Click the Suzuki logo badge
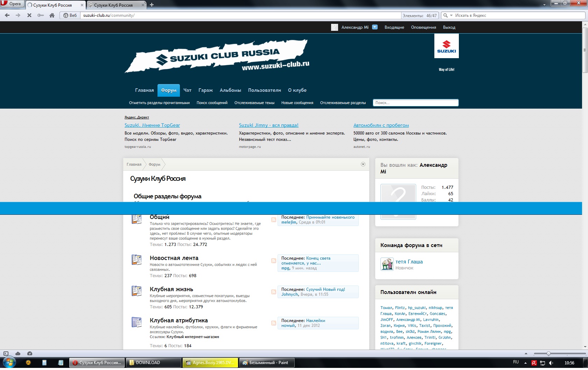 446,46
